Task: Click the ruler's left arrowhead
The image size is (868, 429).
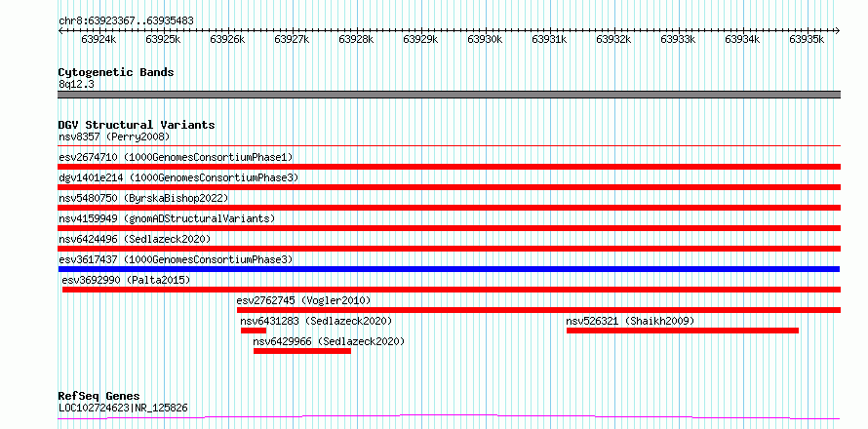Action: 60,30
